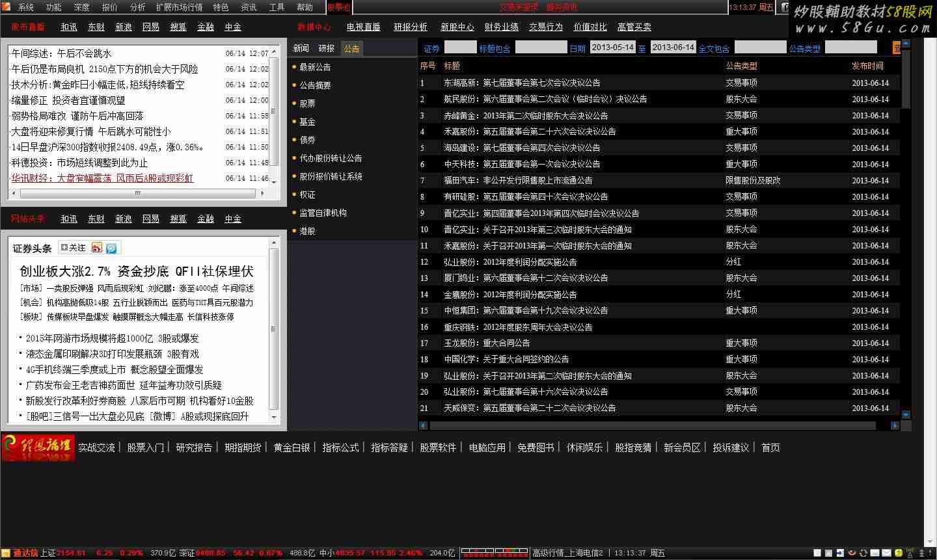Click the Sina Weibo icon beside 关注
The image size is (937, 560).
click(97, 248)
